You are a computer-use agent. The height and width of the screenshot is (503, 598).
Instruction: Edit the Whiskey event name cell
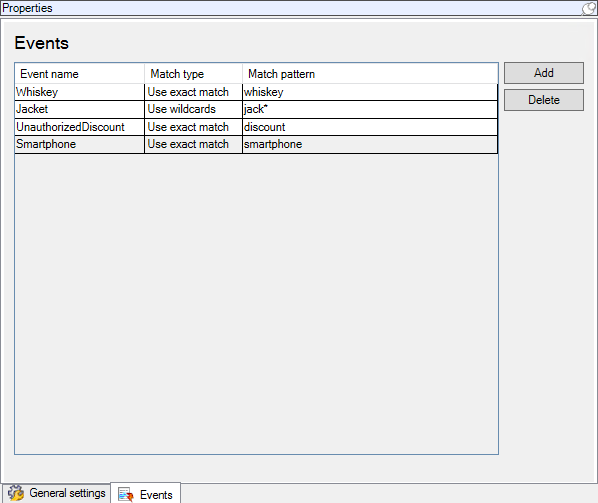pos(79,92)
